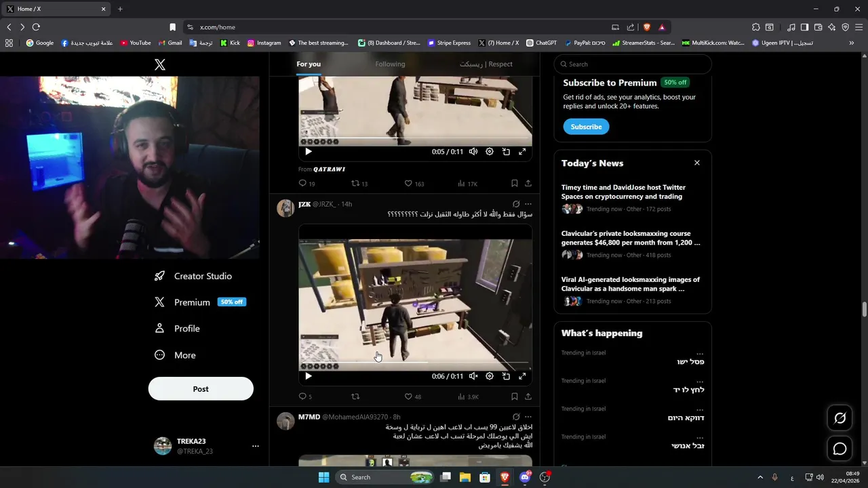
Task: Share the JZK post
Action: 528,396
